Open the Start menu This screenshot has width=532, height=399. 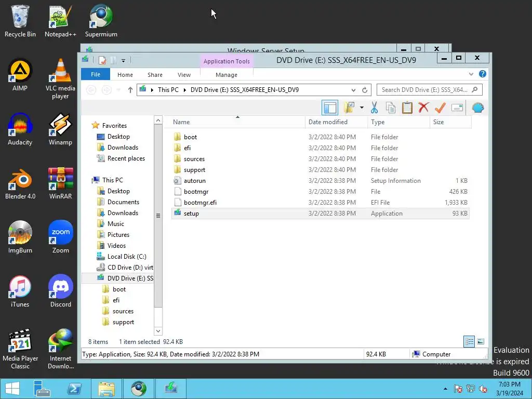(x=12, y=389)
